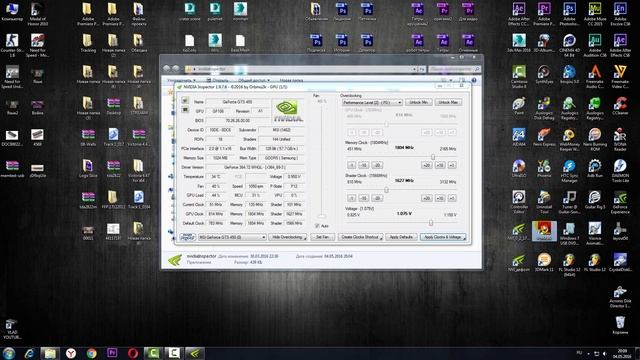Screen dimensions: 640x360
Task: Select Acronis Disk Director shortcut
Action: (x=620, y=297)
